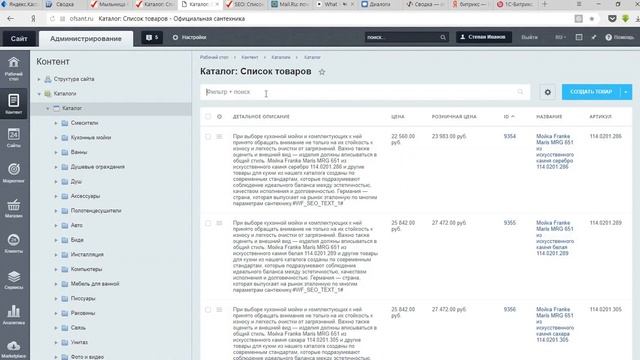The image size is (640, 360).
Task: Open the Рабочий стол breadcrumb link
Action: [x=214, y=58]
